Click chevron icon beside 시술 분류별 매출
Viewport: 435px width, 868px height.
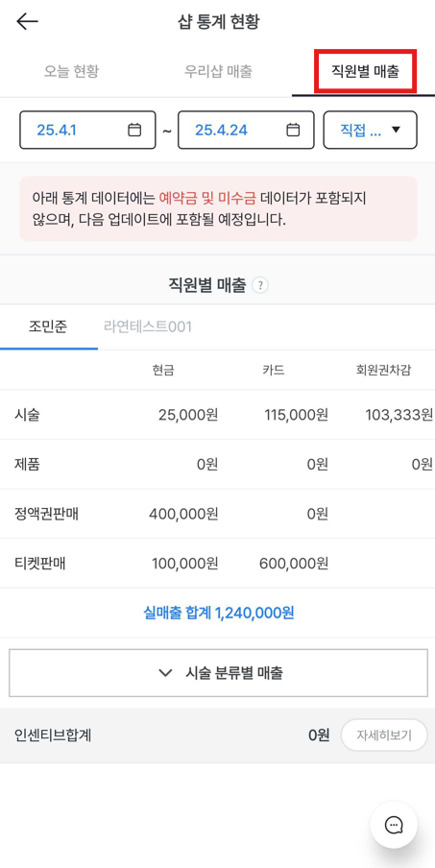click(x=165, y=673)
